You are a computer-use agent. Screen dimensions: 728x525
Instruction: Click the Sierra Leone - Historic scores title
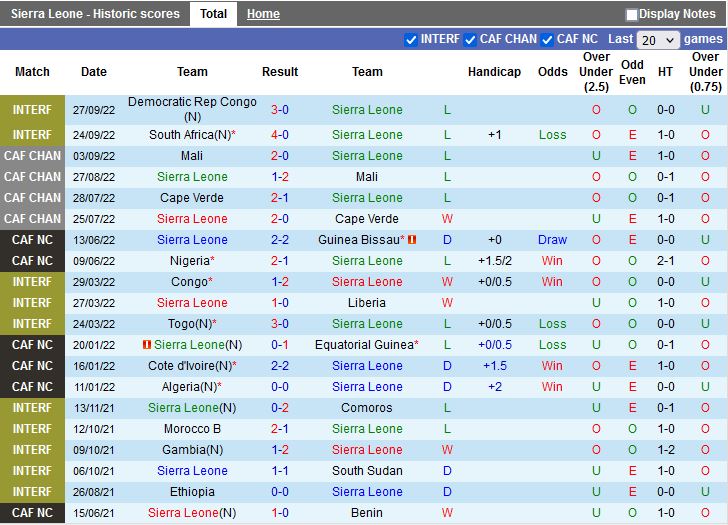tap(95, 13)
